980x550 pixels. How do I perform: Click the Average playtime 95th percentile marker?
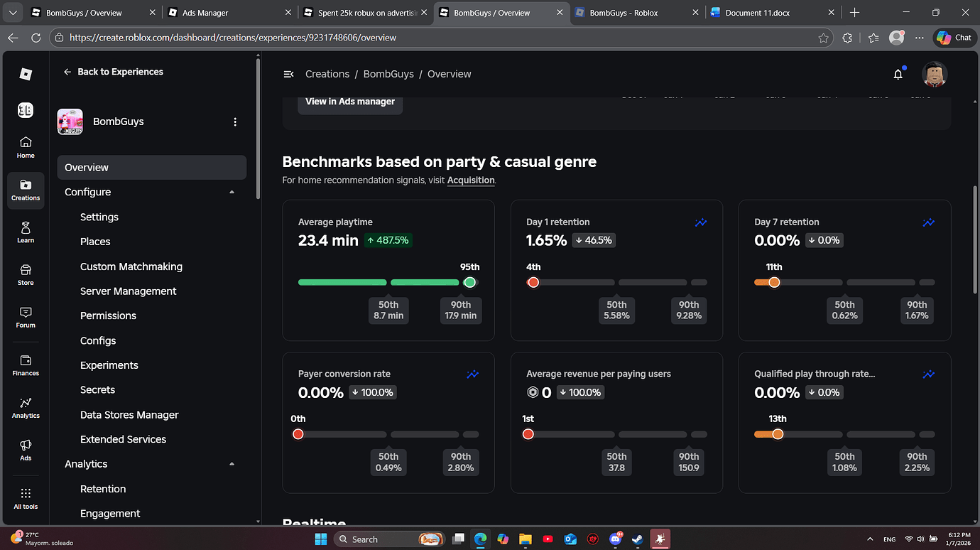(x=469, y=282)
